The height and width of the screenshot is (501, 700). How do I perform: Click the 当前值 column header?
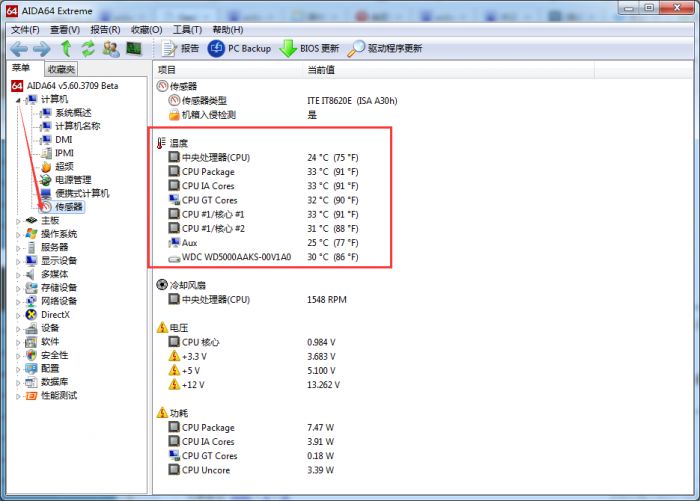[448, 70]
